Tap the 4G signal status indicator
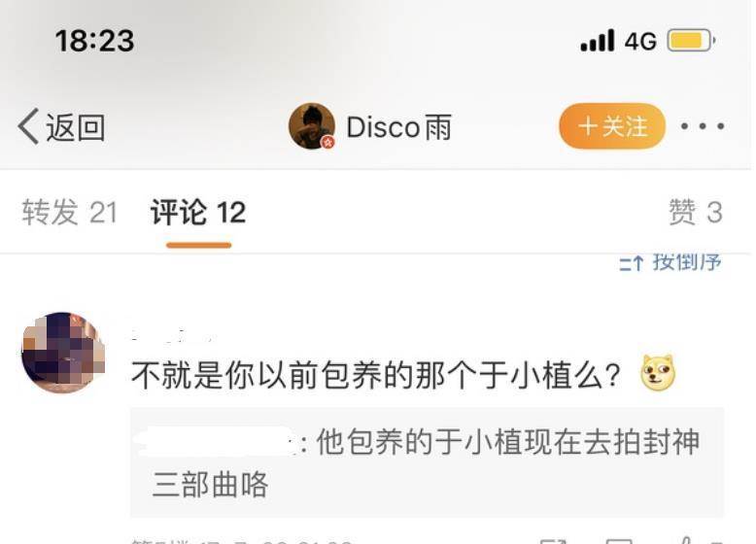 [640, 41]
